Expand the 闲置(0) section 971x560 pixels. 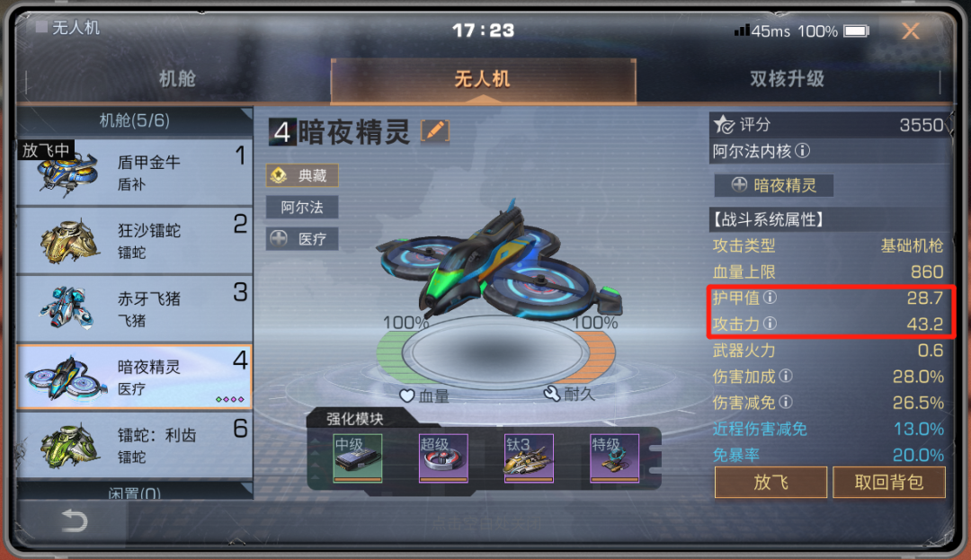pos(134,493)
